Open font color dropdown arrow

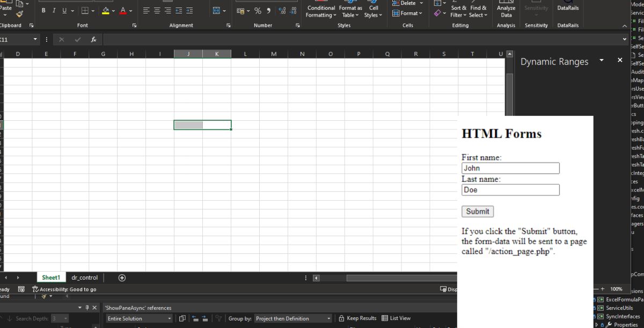point(131,11)
